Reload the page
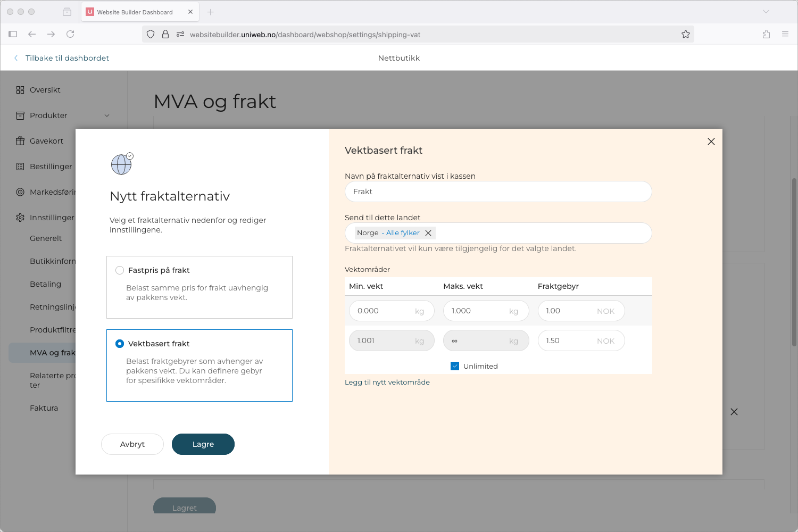Screen dimensions: 798x532 pos(70,34)
